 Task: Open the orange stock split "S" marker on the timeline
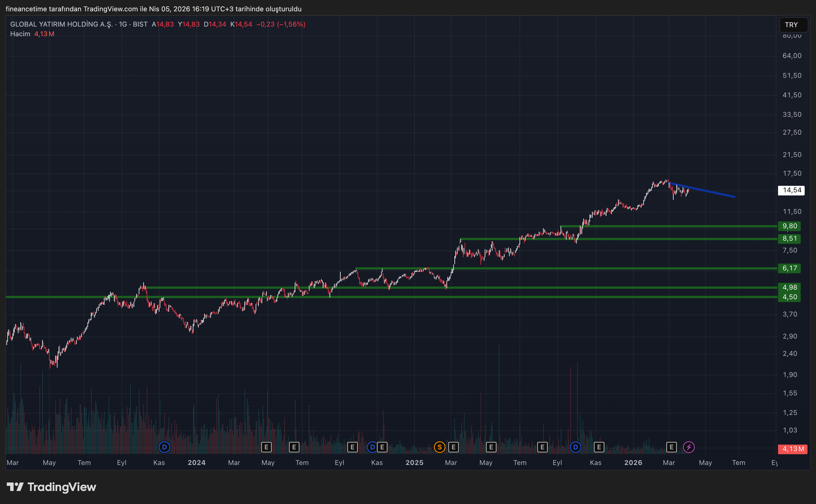tap(439, 447)
